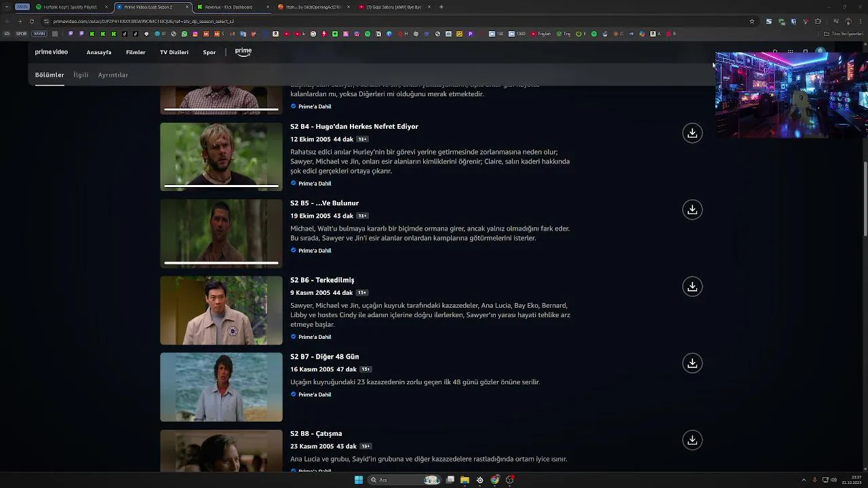Screen dimensions: 868x488
Task: Open title S2 B7 - Diğer 48 Gün
Action: pos(325,357)
